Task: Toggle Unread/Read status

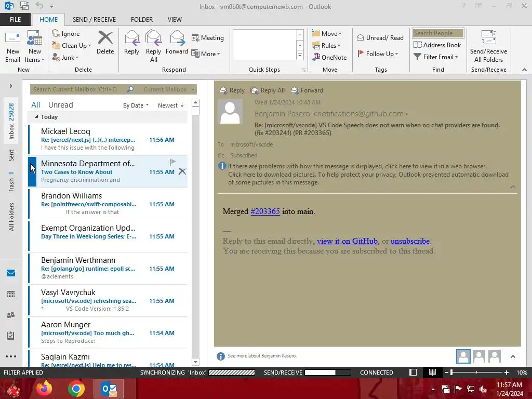Action: 380,37
